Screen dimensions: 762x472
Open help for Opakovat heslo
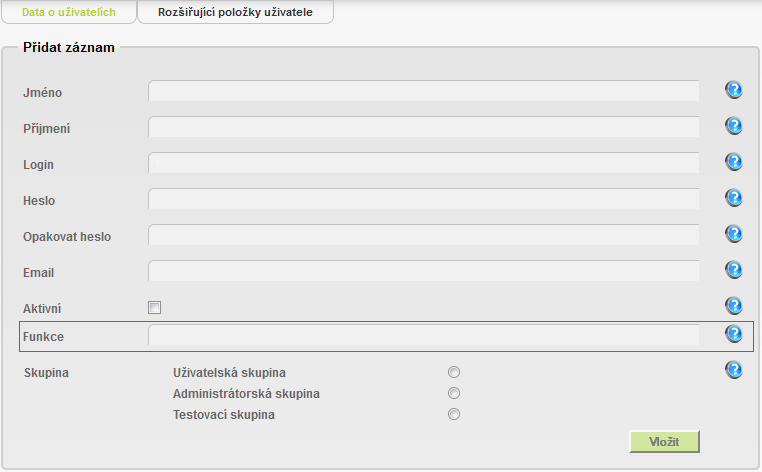tap(734, 234)
